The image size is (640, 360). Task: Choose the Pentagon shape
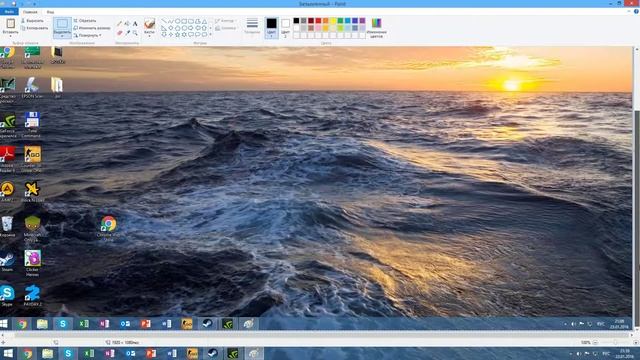(177, 28)
